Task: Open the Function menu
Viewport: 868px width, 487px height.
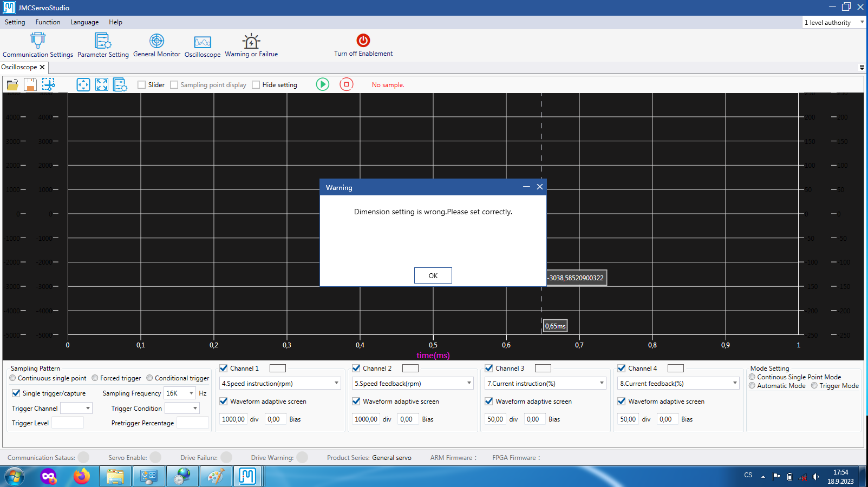Action: 48,22
